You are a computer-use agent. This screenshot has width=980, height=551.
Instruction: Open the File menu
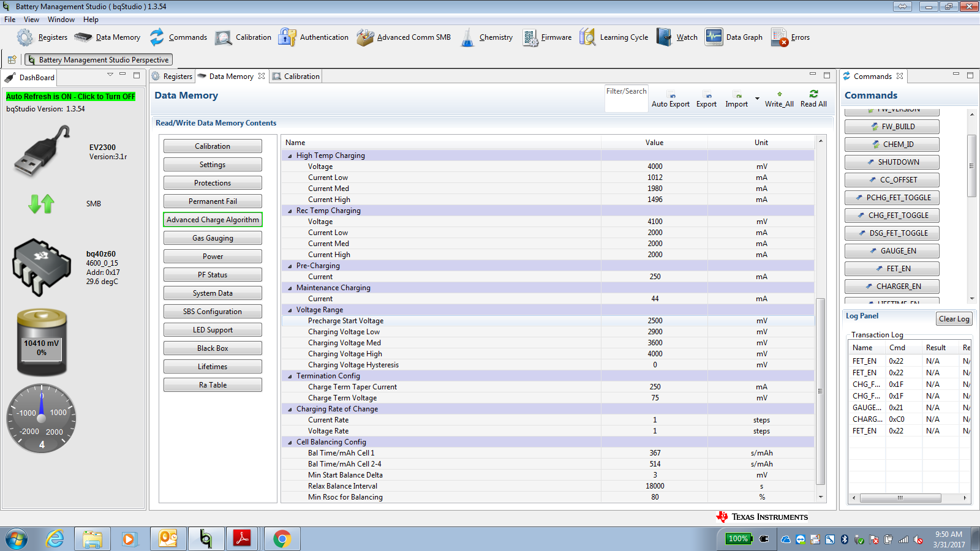[10, 20]
